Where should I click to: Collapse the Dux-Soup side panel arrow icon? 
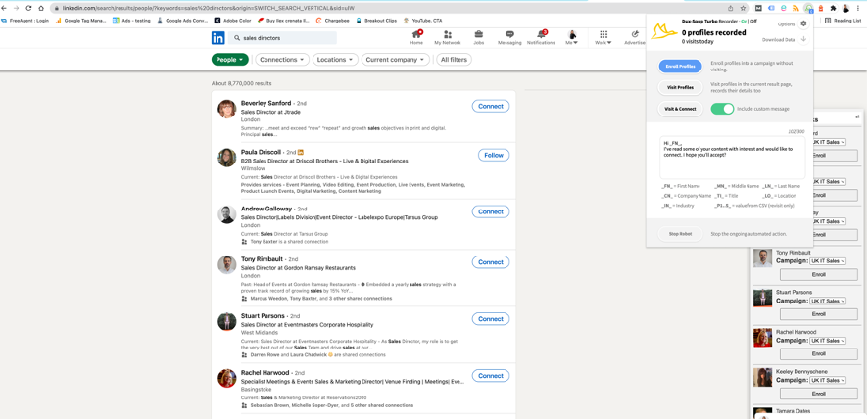857,116
